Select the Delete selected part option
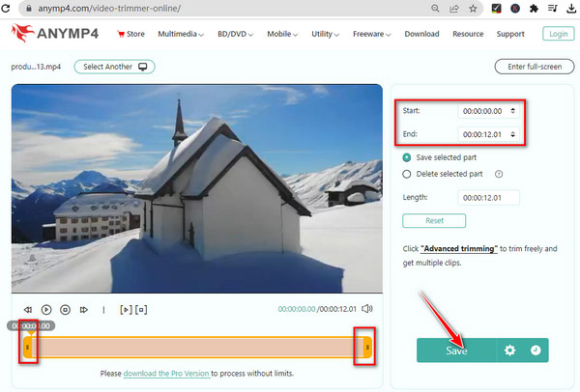Screen dimensions: 580x392 407,174
